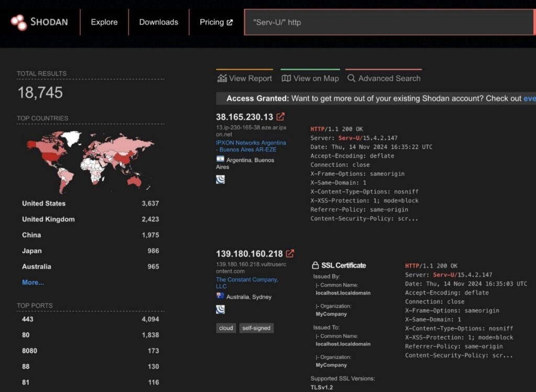Open external link icon next to 139.180.160.218
This screenshot has height=392, width=536.
point(290,253)
